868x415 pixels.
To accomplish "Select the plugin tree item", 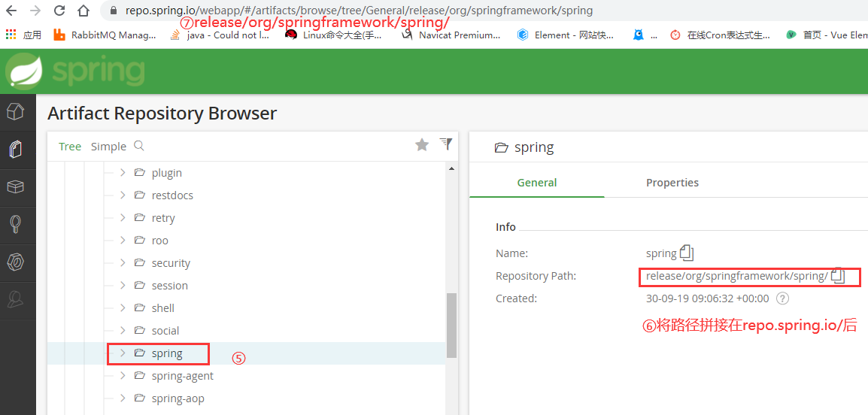I will tap(167, 173).
